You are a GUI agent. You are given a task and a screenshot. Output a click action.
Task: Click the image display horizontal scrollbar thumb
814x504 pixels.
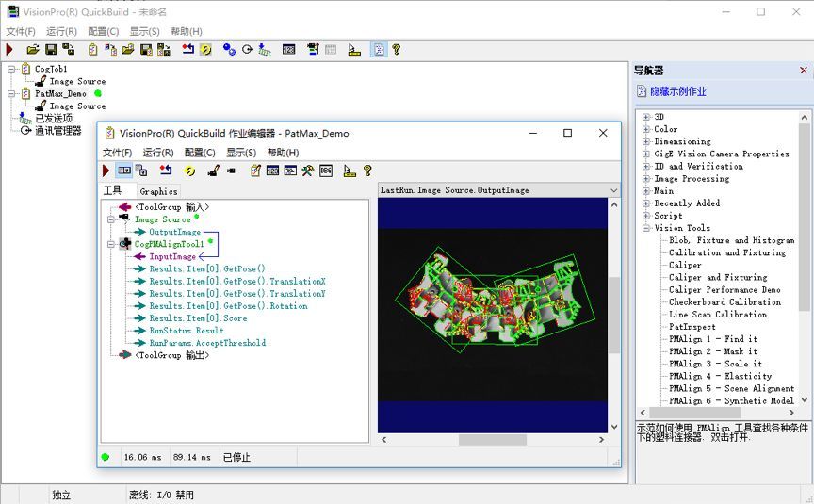pyautogui.click(x=492, y=440)
